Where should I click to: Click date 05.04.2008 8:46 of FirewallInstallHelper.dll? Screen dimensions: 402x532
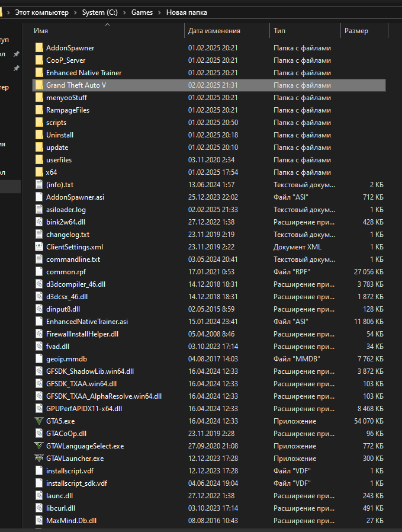pos(211,334)
